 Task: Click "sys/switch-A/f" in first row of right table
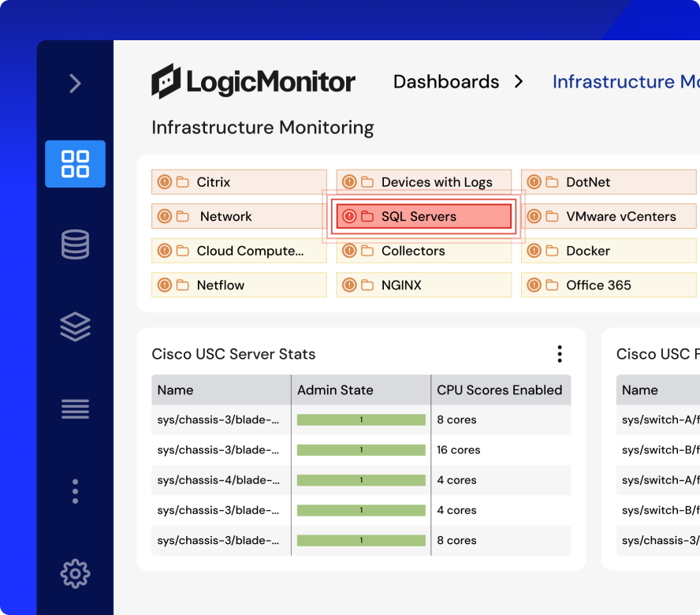coord(661,419)
